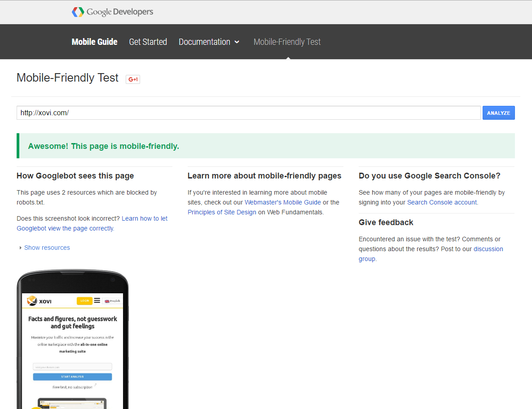
Task: Click the 'Awesome! This page is mobile-friendly.' message
Action: [x=104, y=146]
